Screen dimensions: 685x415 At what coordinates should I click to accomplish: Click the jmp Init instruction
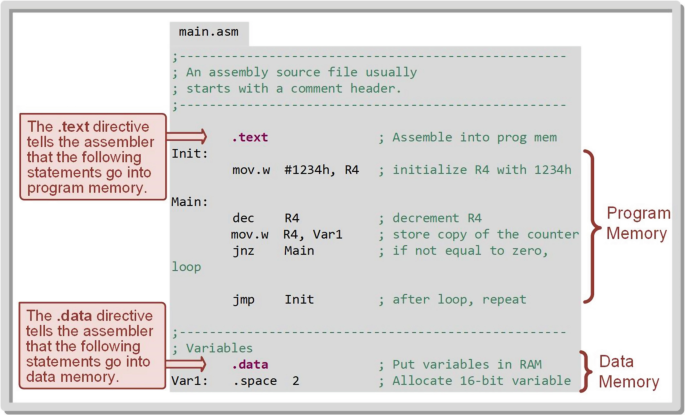pyautogui.click(x=273, y=300)
